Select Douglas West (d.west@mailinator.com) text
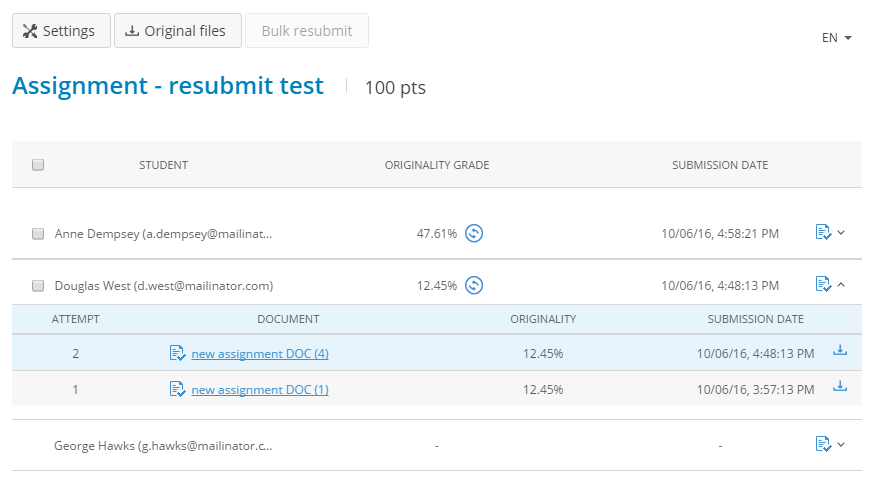This screenshot has width=886, height=488. point(163,286)
